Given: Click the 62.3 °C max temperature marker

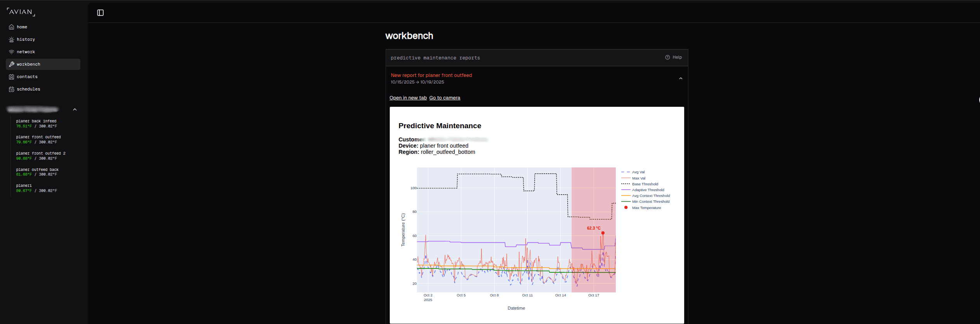Looking at the screenshot, I should [603, 233].
